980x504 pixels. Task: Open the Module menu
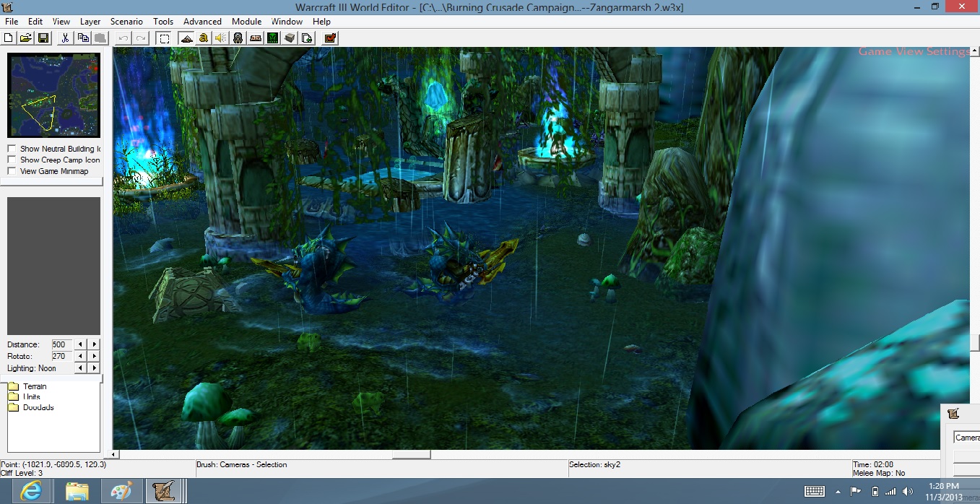[x=247, y=22]
